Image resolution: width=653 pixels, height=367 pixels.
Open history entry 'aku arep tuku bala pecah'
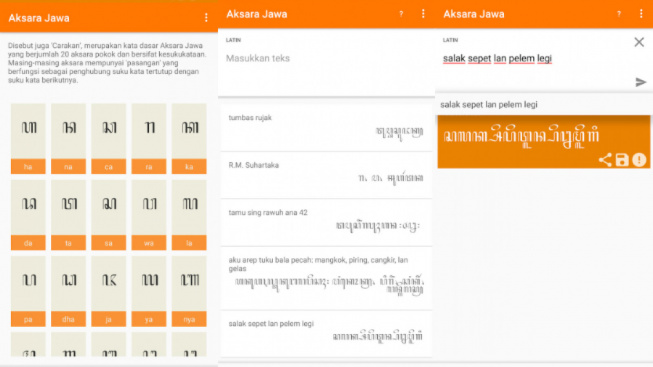326,278
